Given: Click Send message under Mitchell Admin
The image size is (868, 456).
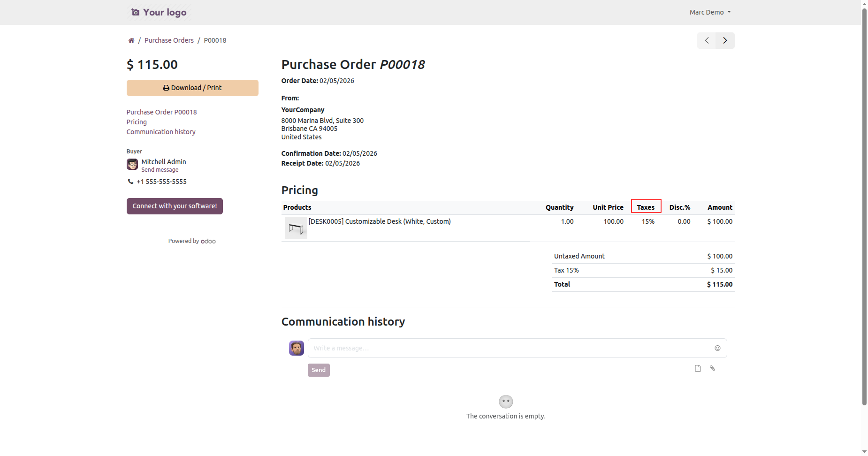Looking at the screenshot, I should 160,170.
